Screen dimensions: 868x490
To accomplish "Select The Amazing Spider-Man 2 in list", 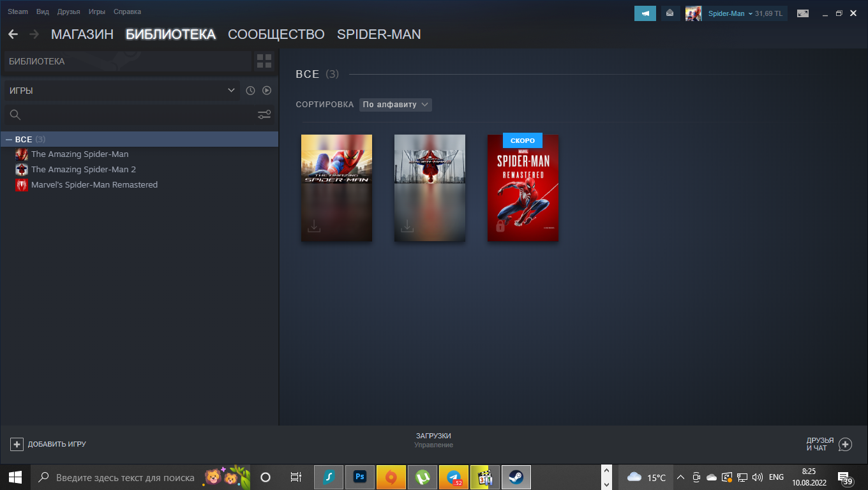I will (x=83, y=169).
